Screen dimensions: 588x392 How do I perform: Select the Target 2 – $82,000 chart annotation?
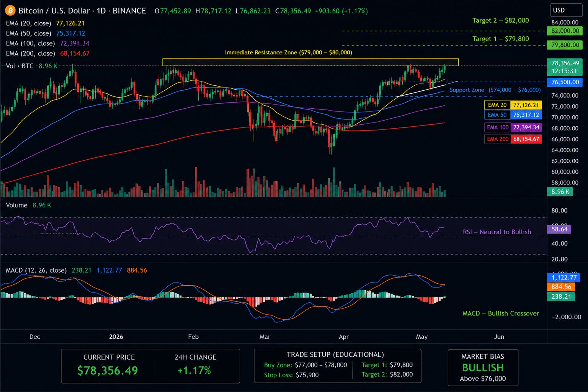[500, 21]
